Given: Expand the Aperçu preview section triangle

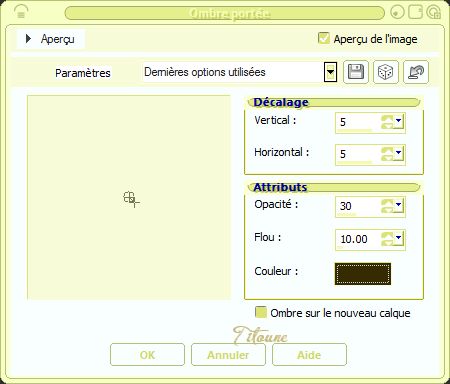Looking at the screenshot, I should click(28, 39).
